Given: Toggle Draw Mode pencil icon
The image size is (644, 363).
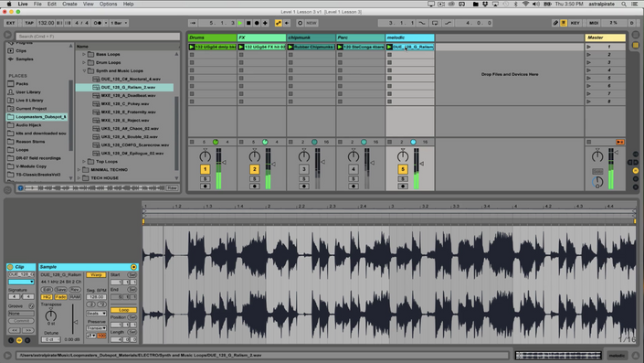Looking at the screenshot, I should 555,23.
